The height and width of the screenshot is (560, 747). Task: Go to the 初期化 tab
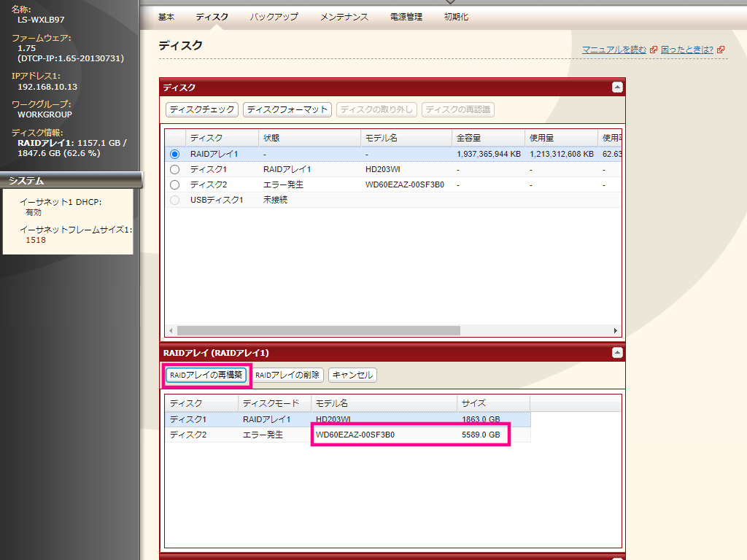coord(456,17)
